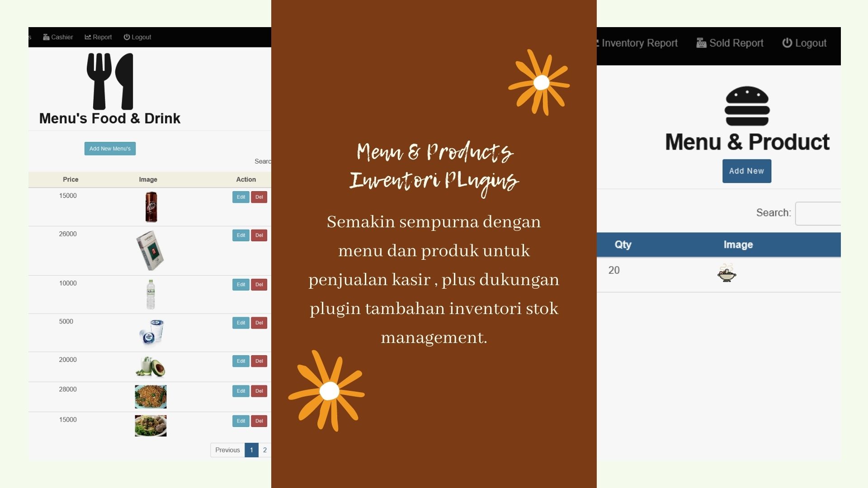Image resolution: width=868 pixels, height=488 pixels.
Task: Click the report icon in navigation
Action: (x=88, y=36)
